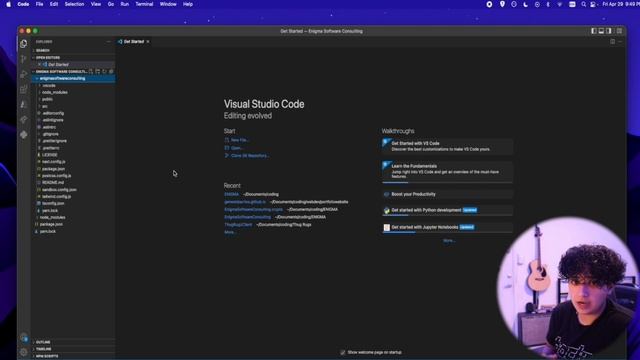Open Explorer panel more actions menu
640x360 pixels.
[x=109, y=42]
